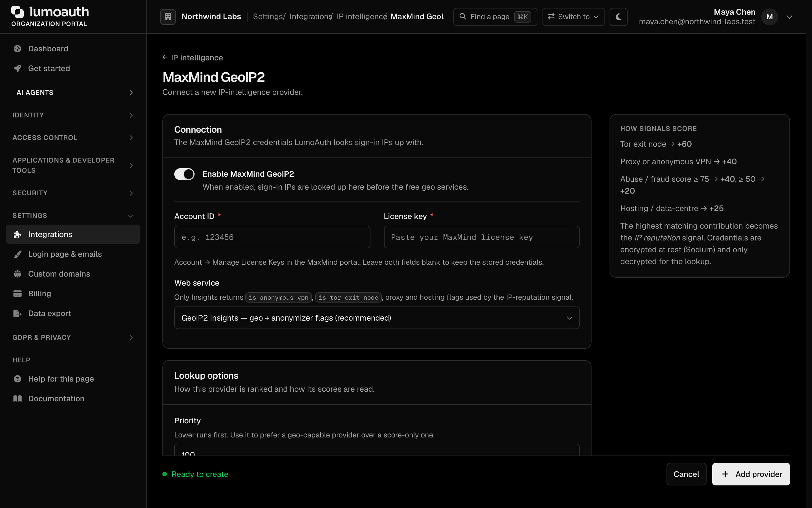
Task: Open Help for this page
Action: 73,379
